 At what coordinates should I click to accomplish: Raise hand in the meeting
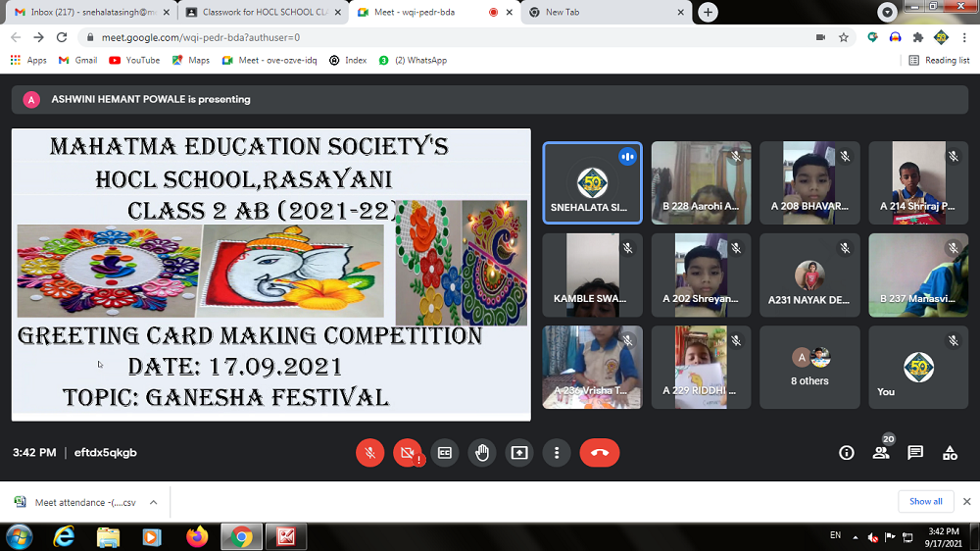click(481, 453)
